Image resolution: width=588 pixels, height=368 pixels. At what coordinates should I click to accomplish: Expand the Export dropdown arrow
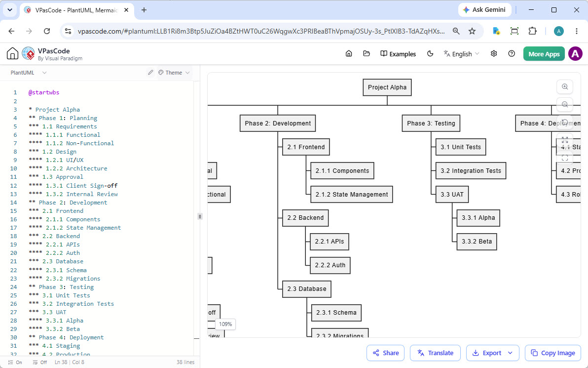[510, 353]
